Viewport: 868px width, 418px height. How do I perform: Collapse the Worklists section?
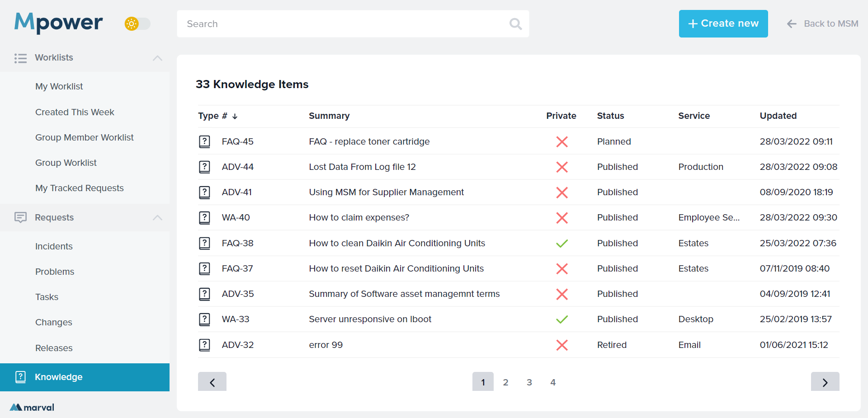[x=157, y=58]
